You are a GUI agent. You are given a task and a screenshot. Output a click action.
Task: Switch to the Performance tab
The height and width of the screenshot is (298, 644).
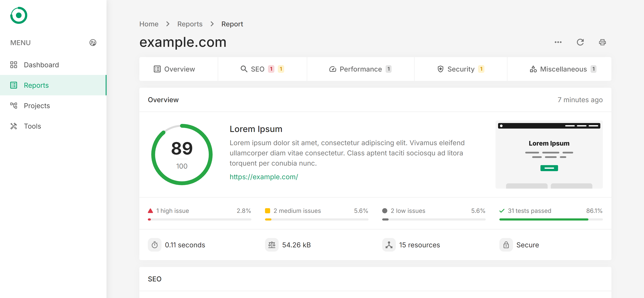tap(361, 69)
